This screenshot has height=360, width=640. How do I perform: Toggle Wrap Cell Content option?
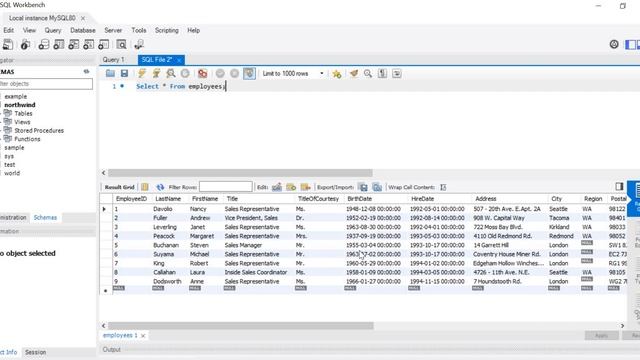coord(443,187)
